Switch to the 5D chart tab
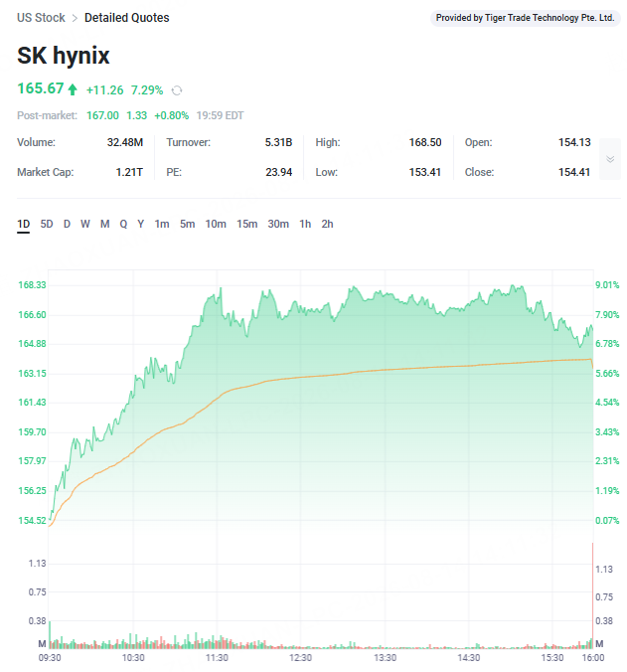Viewport: 627px width, 672px height. click(47, 224)
